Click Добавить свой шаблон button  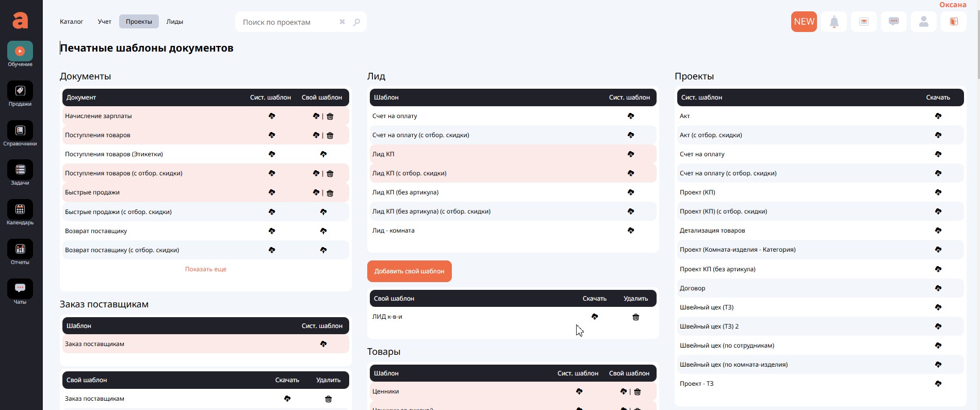[409, 271]
